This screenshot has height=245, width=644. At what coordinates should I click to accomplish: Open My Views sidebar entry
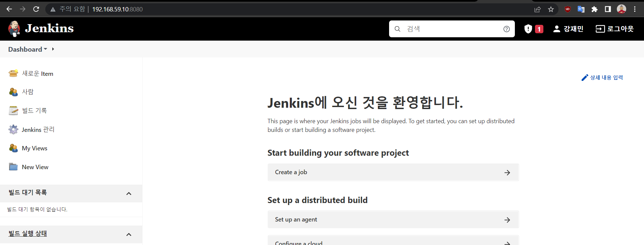[35, 148]
